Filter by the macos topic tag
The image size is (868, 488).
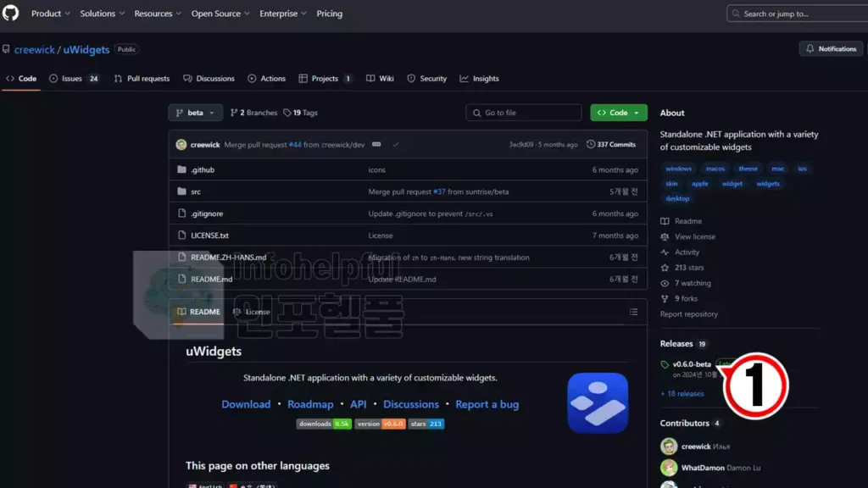click(x=715, y=169)
